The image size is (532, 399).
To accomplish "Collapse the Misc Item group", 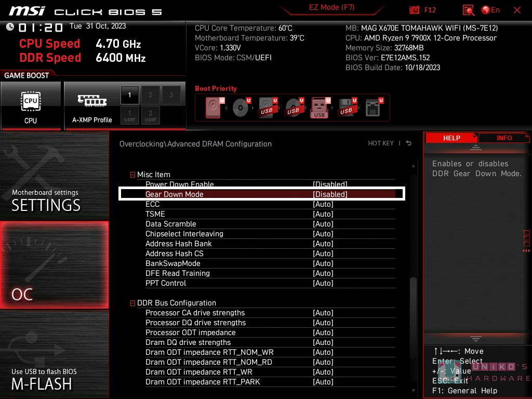I will point(132,175).
